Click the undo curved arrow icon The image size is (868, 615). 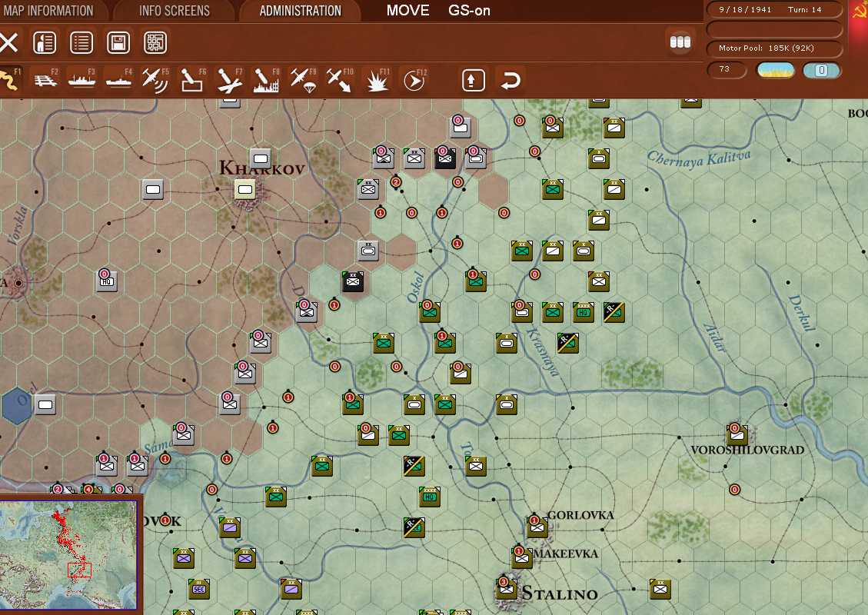pos(510,80)
